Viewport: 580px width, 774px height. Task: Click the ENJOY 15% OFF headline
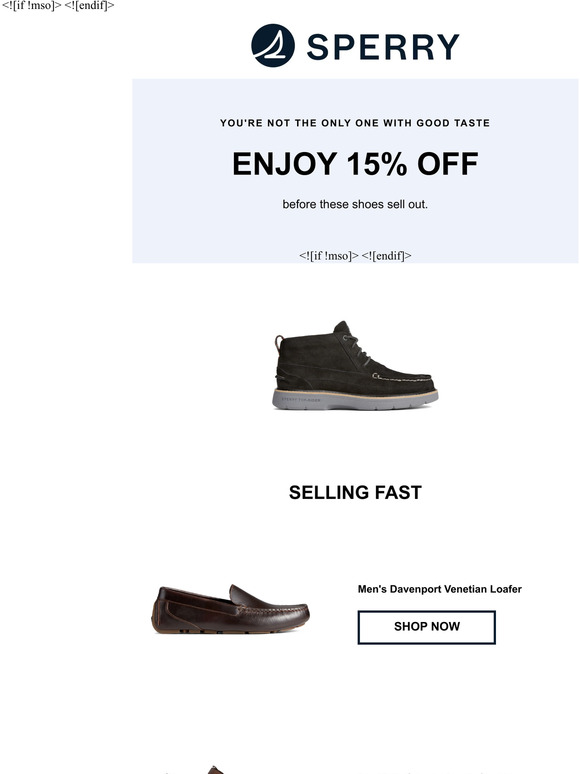pos(355,164)
